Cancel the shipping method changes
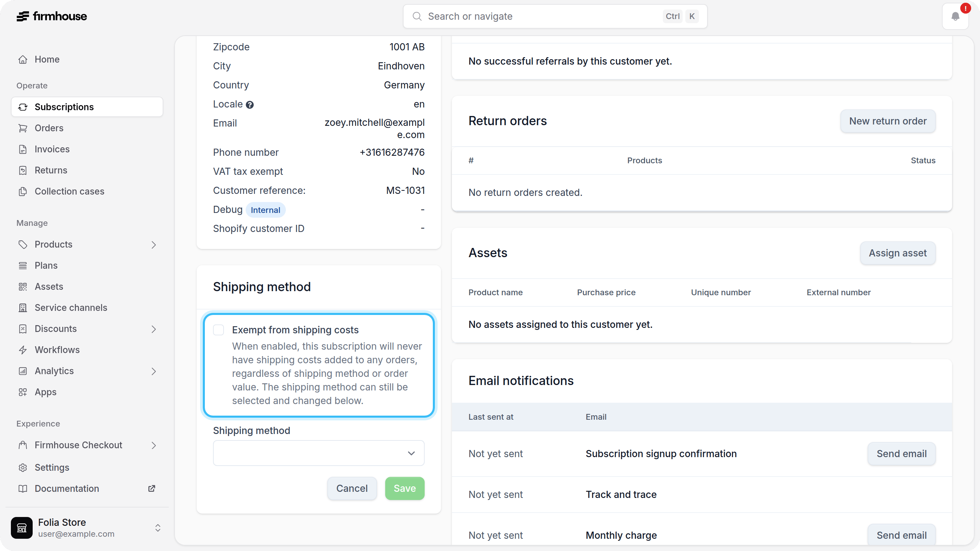The image size is (980, 551). pyautogui.click(x=352, y=488)
